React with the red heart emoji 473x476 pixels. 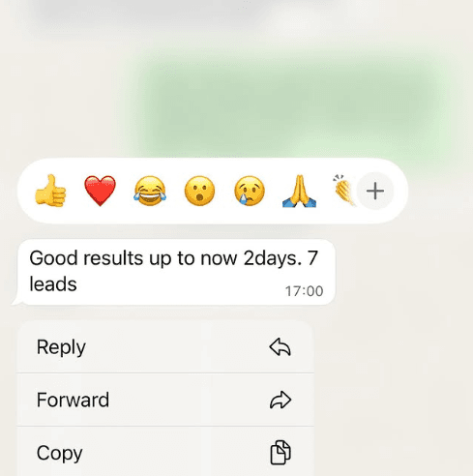100,191
